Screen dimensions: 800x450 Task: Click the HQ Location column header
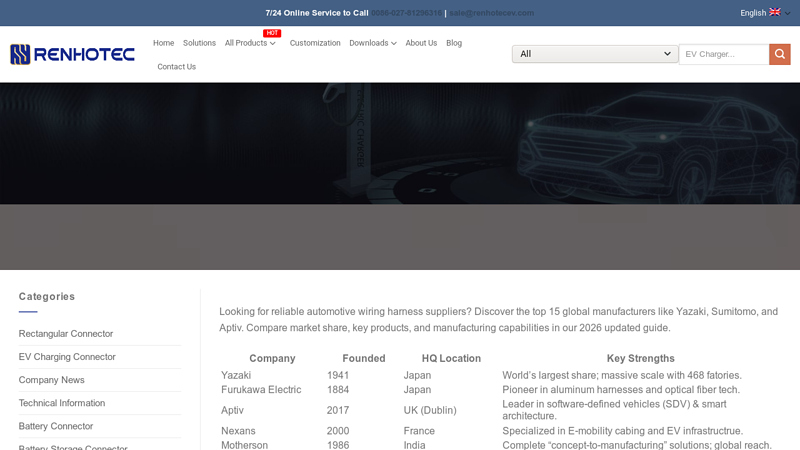point(451,358)
